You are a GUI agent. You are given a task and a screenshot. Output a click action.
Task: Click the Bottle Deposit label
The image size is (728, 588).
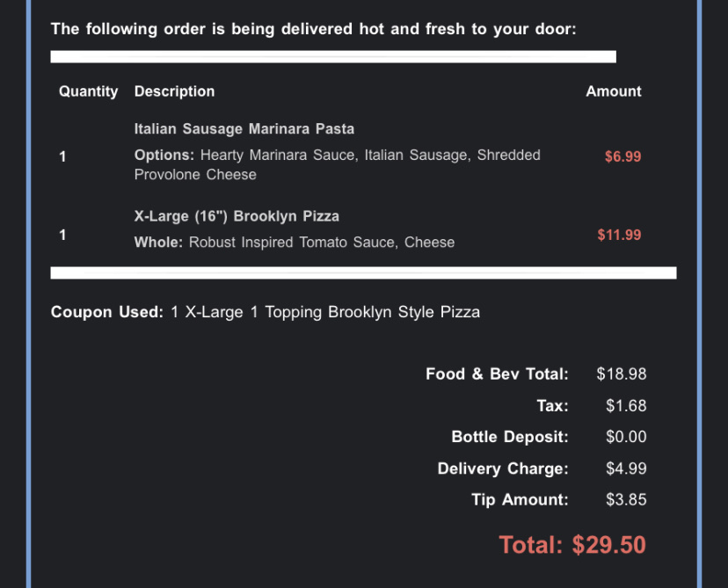point(510,437)
